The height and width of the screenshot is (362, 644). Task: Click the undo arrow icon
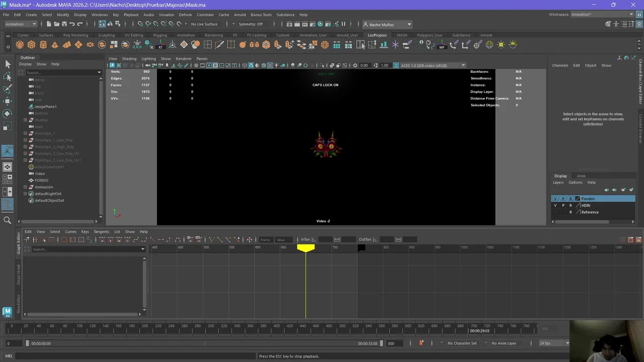72,24
